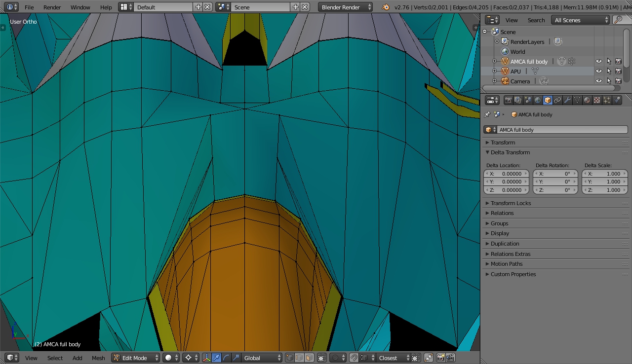Viewport: 632px width, 364px height.
Task: Open the viewport shading dropdown
Action: (171, 358)
